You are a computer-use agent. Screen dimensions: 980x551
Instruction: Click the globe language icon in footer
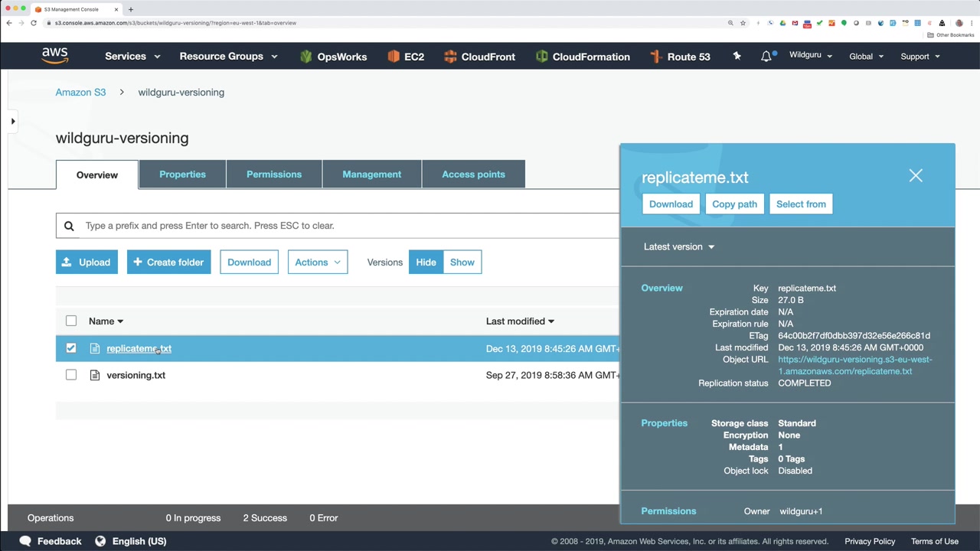100,541
